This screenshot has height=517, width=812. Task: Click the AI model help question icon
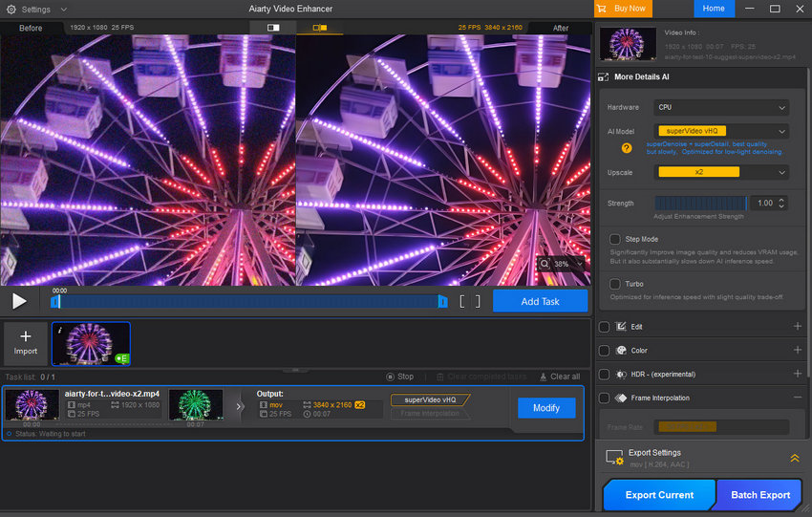point(627,148)
